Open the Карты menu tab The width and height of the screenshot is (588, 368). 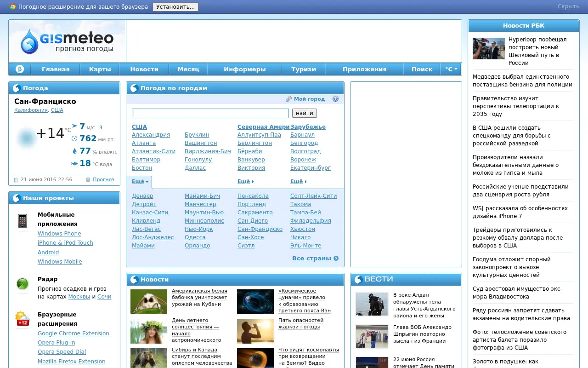click(x=100, y=69)
